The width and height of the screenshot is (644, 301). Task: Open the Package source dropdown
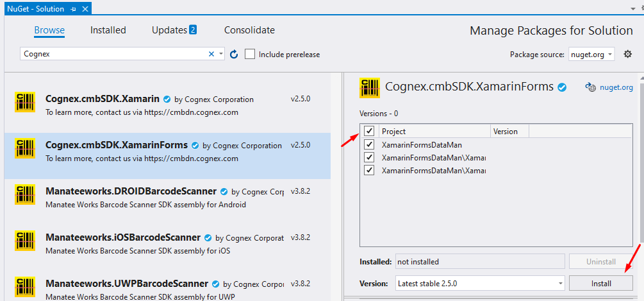click(x=591, y=55)
